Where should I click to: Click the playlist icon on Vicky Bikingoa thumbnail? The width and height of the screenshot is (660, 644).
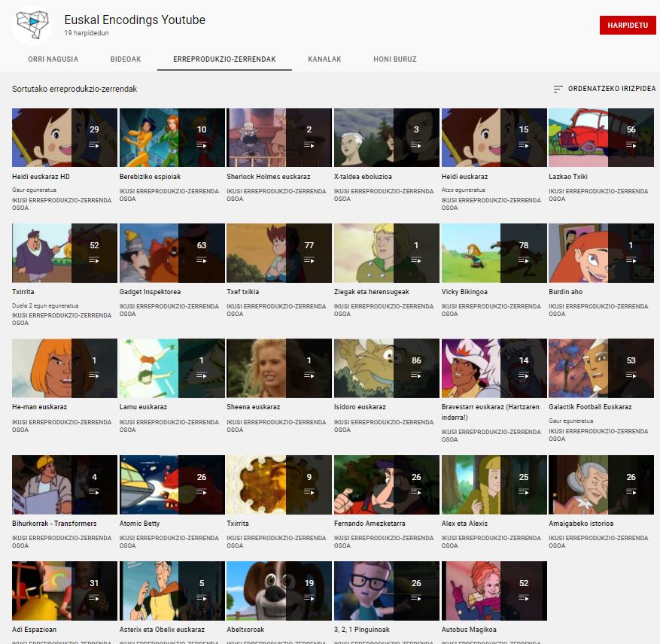click(x=524, y=260)
